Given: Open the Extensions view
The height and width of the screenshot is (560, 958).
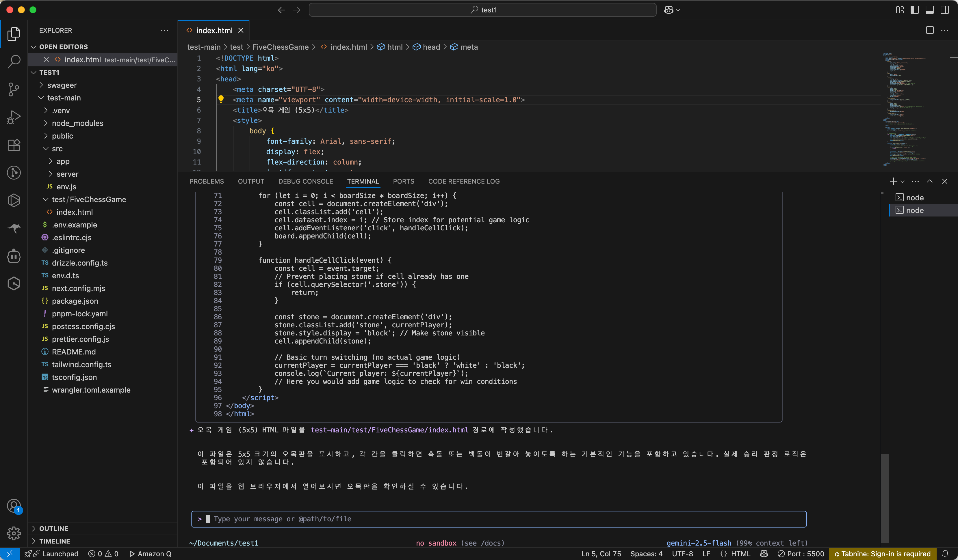Looking at the screenshot, I should click(x=14, y=145).
